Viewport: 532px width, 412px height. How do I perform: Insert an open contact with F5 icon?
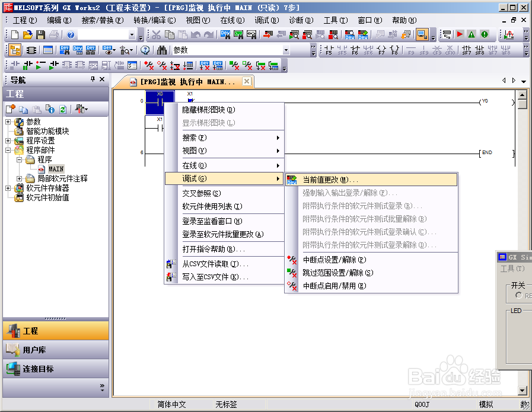coord(329,50)
